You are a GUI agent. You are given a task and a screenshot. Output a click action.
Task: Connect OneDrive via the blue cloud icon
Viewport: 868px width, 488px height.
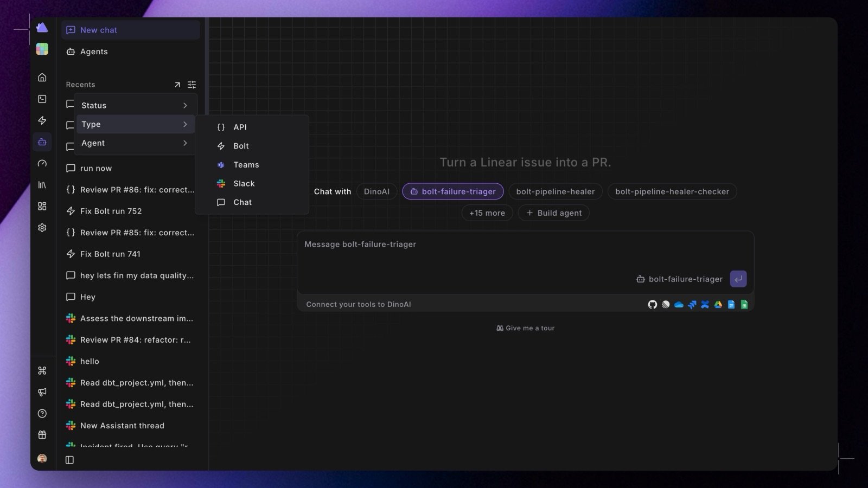point(679,305)
